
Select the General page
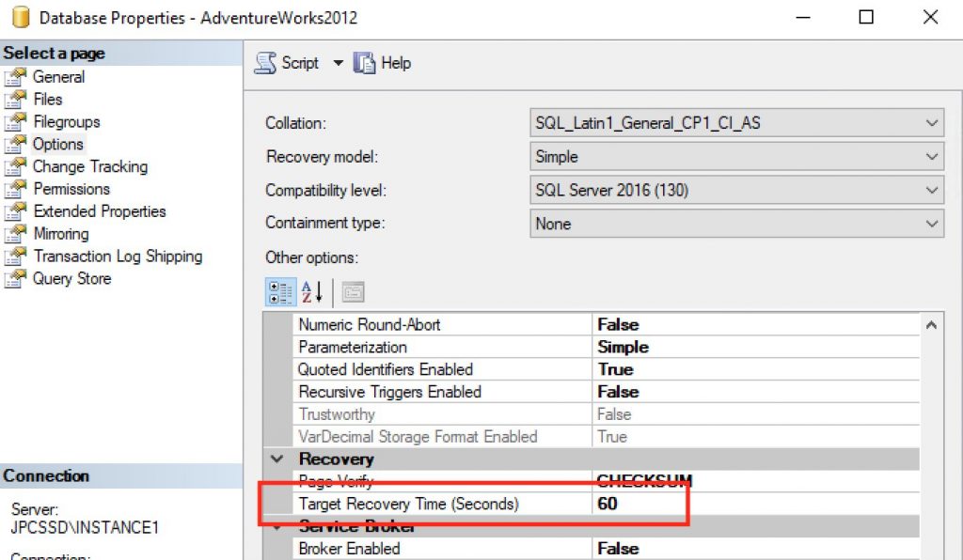(x=59, y=77)
